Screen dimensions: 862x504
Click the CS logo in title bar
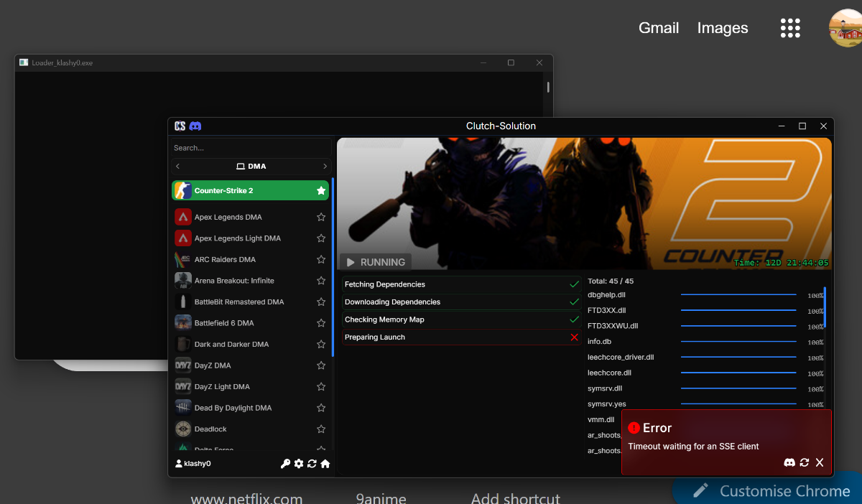tap(180, 126)
